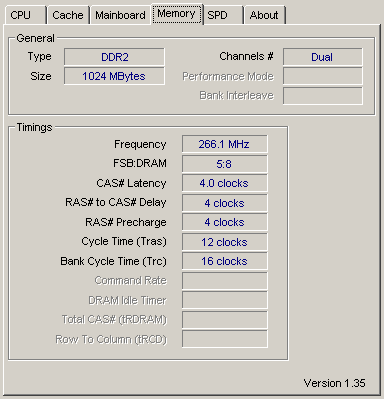The width and height of the screenshot is (384, 399).
Task: Click the 1024 MBytes size field
Action: [114, 76]
